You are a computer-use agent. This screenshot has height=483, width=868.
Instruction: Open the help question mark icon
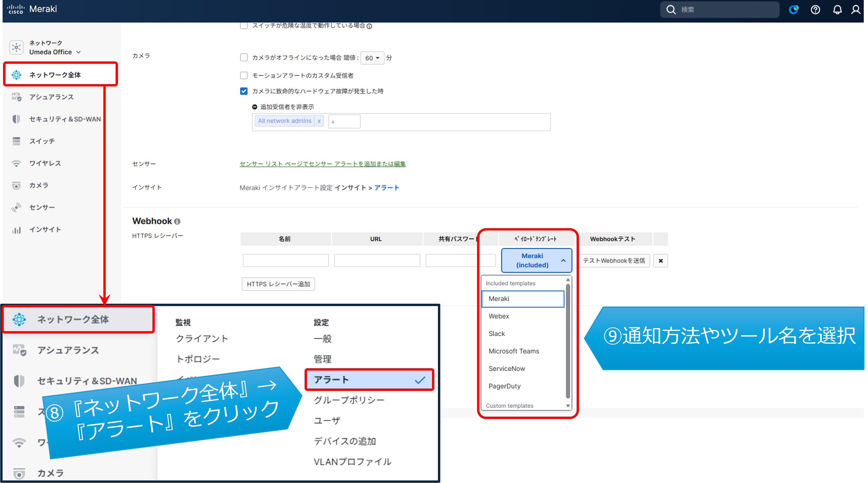(815, 10)
